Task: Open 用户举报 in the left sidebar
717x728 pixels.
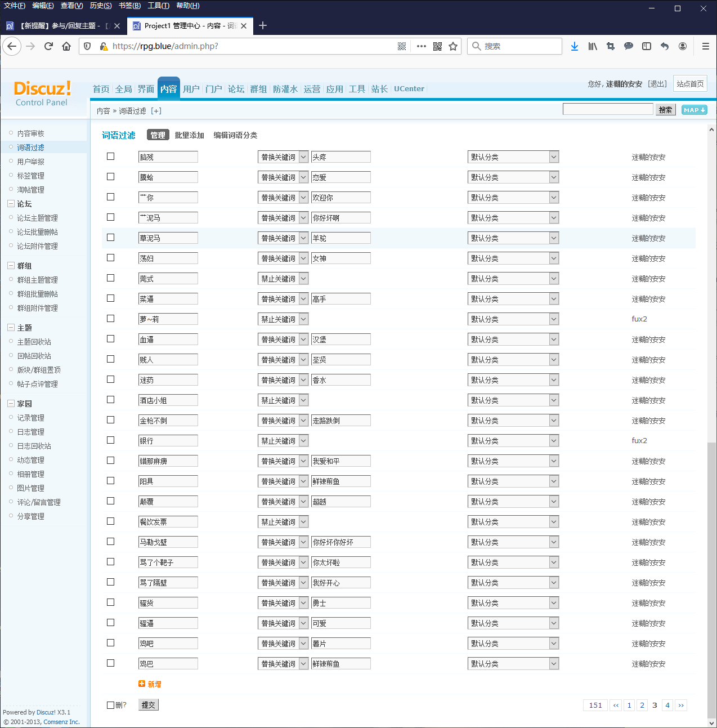Action: click(31, 162)
